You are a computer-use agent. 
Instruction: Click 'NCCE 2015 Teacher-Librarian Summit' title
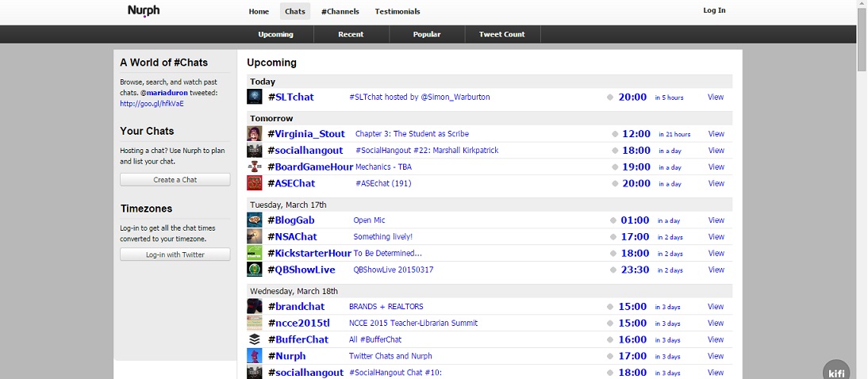coord(413,323)
